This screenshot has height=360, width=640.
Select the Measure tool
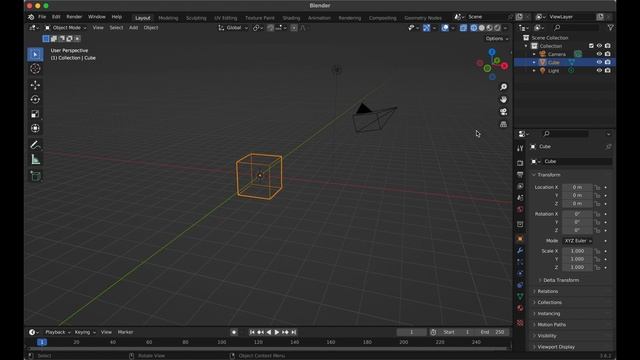[36, 160]
